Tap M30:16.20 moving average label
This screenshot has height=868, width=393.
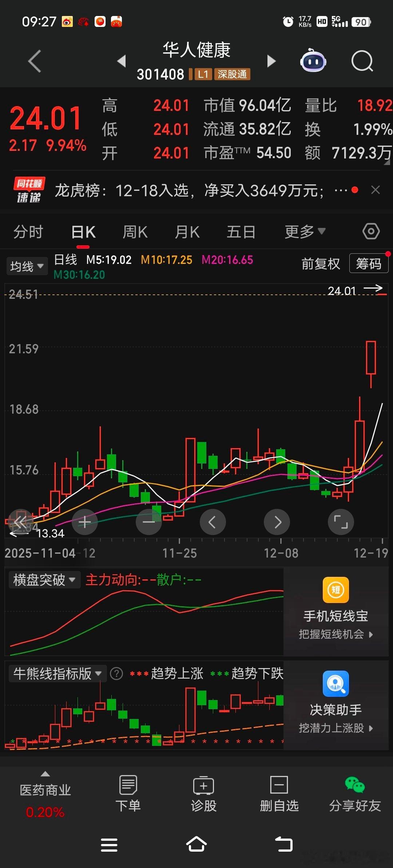[x=79, y=275]
